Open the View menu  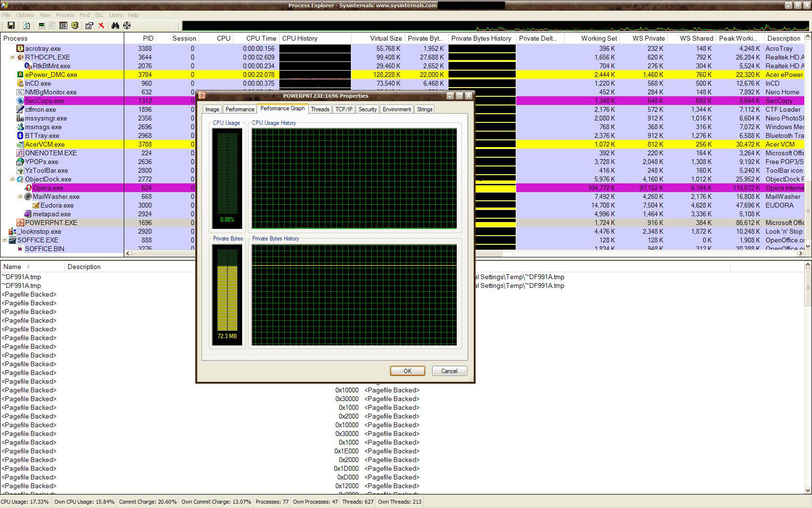[45, 15]
